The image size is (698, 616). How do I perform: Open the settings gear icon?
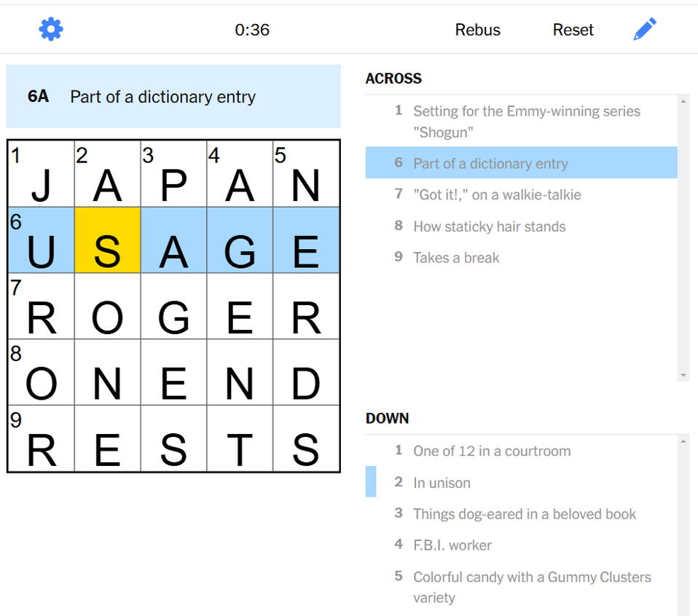[x=50, y=28]
